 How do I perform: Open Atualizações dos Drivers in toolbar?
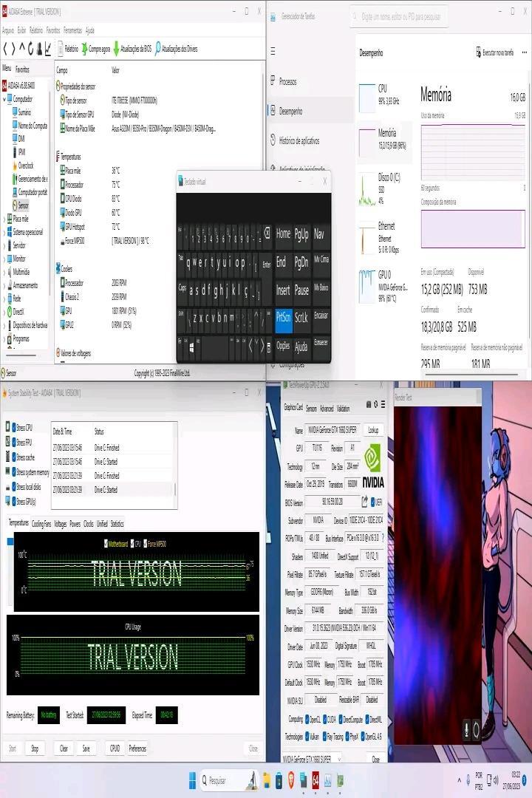pos(176,49)
